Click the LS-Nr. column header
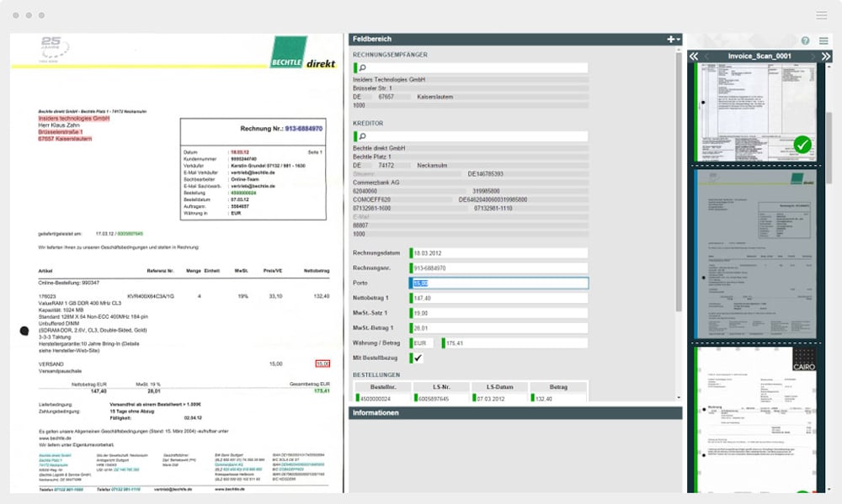The width and height of the screenshot is (842, 504). (x=441, y=387)
